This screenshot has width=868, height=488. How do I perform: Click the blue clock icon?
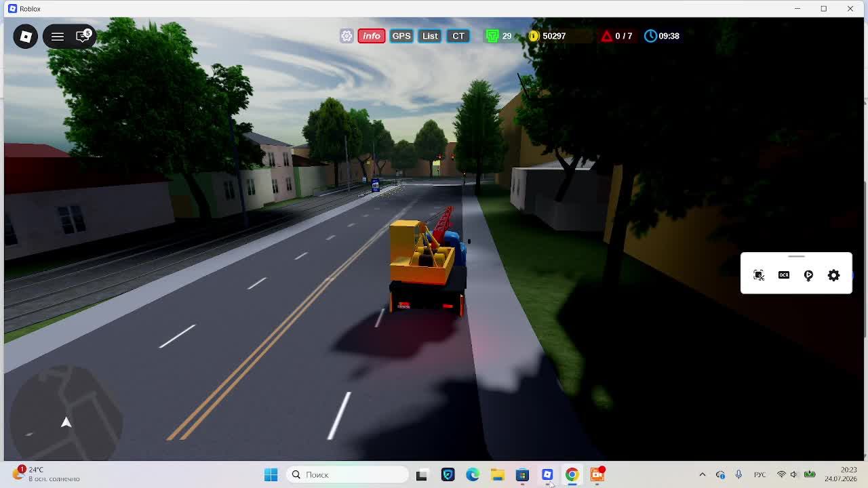pos(650,36)
